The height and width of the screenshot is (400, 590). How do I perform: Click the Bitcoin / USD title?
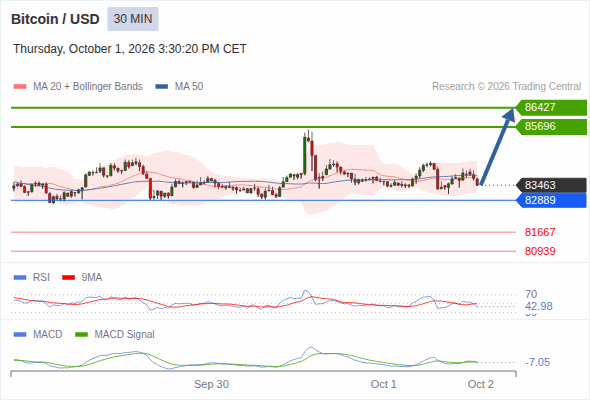tap(55, 19)
